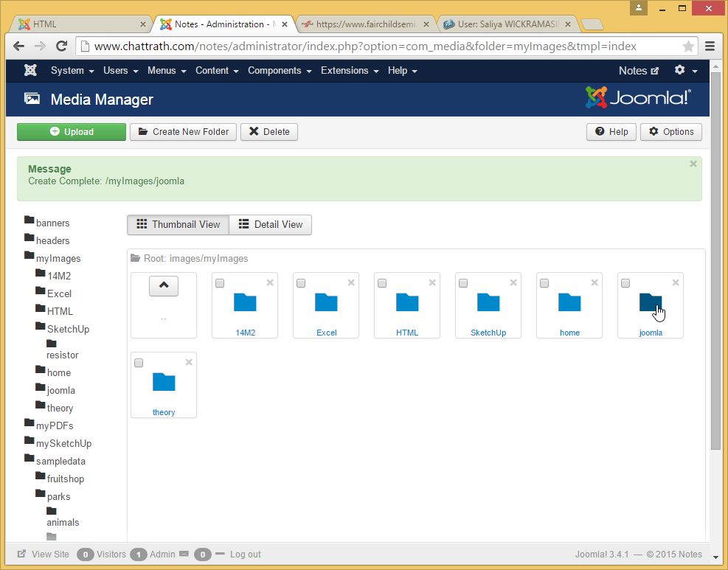This screenshot has width=728, height=570.
Task: Expand the System dropdown menu
Action: click(x=72, y=71)
